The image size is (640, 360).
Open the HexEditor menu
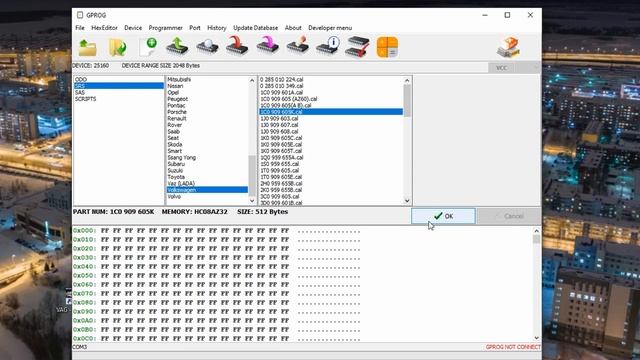coord(104,28)
